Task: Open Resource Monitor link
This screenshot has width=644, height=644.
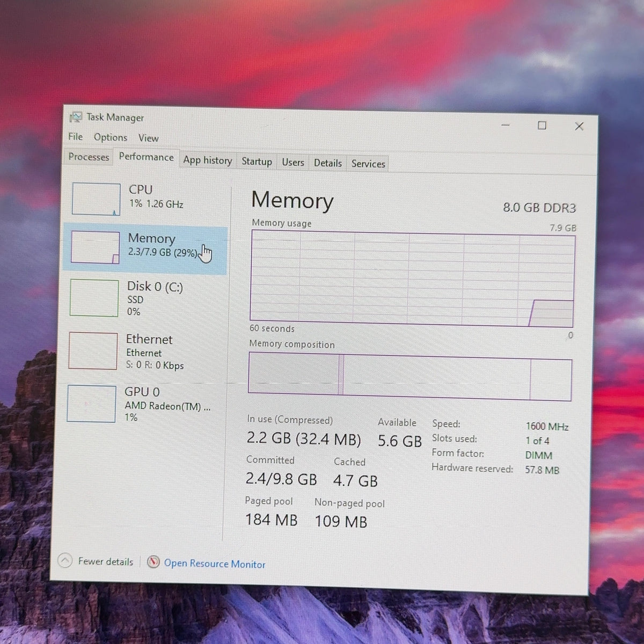Action: tap(215, 563)
